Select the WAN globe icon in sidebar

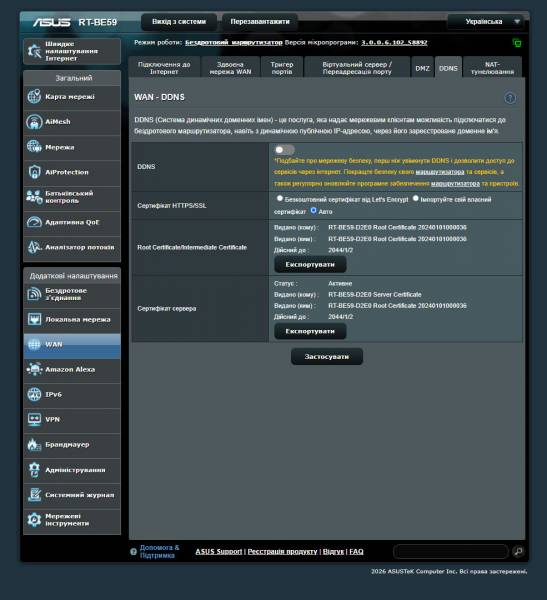tap(34, 344)
